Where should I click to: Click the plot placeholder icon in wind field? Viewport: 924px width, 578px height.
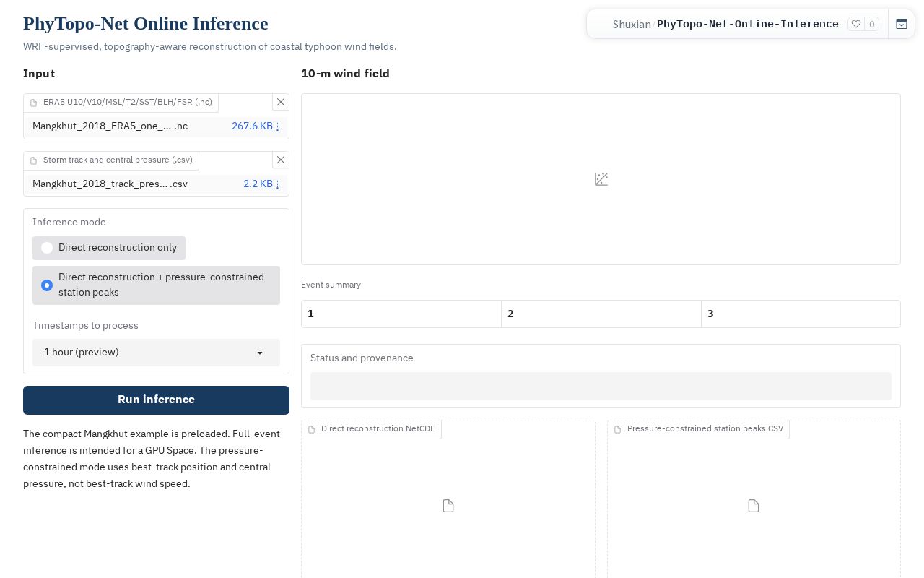pyautogui.click(x=601, y=179)
